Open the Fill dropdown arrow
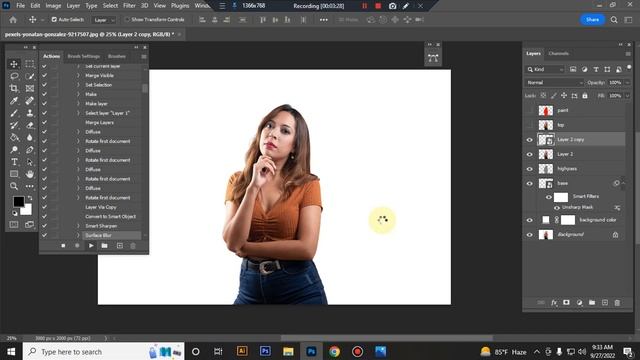This screenshot has height=360, width=640. click(627, 96)
